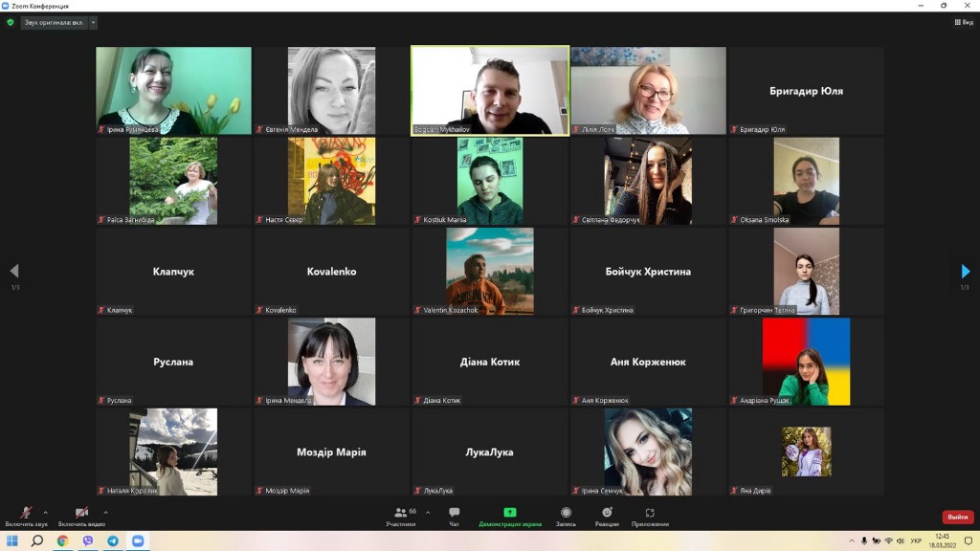This screenshot has width=980, height=551.
Task: Open the Реакции reactions menu
Action: click(607, 516)
